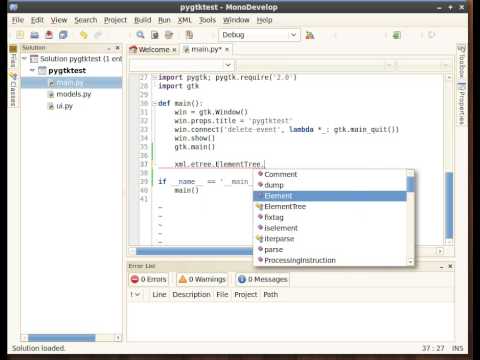Fold the import block at line 27
This screenshot has width=480, height=360.
(154, 77)
